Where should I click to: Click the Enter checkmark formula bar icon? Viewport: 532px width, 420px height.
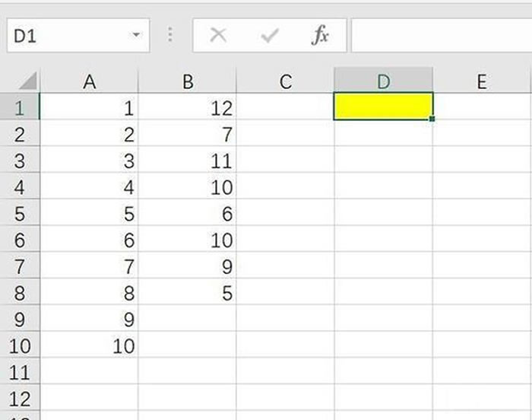coord(269,35)
